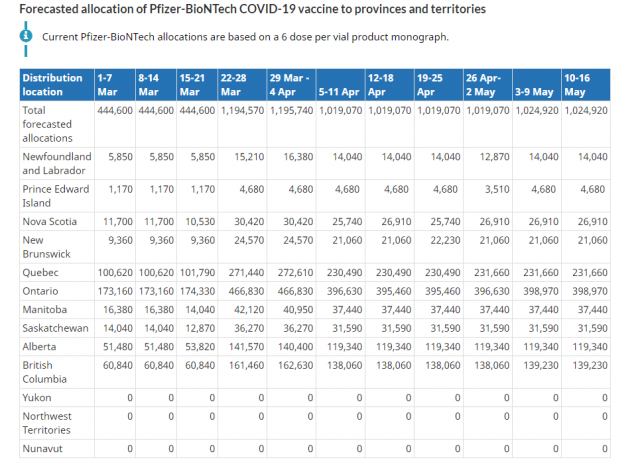640x472 pixels.
Task: Select the 'Total forecasted allocations' row label
Action: (x=47, y=124)
